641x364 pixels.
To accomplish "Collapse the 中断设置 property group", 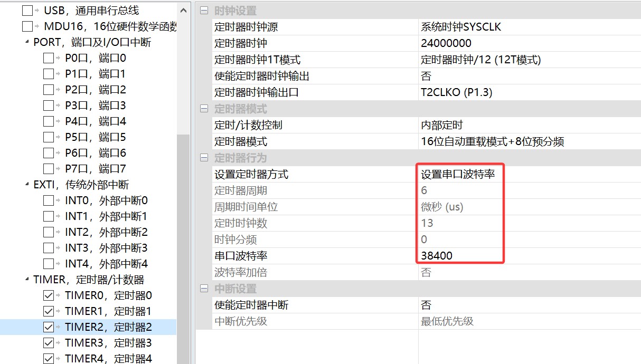I will (x=204, y=289).
